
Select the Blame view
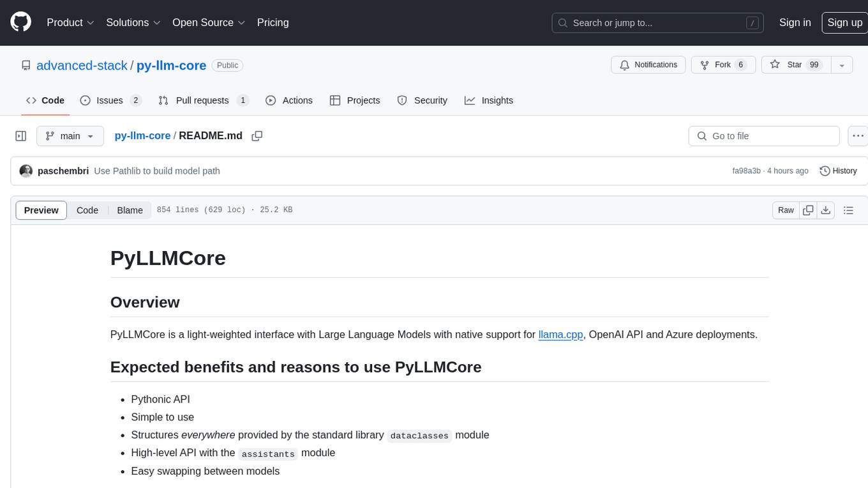click(130, 210)
